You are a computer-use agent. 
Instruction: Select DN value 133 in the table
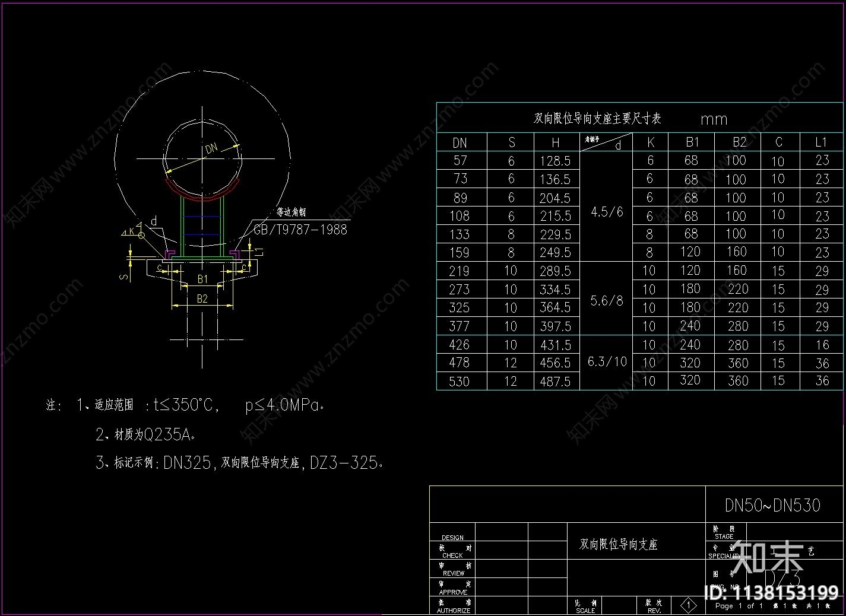pos(460,234)
